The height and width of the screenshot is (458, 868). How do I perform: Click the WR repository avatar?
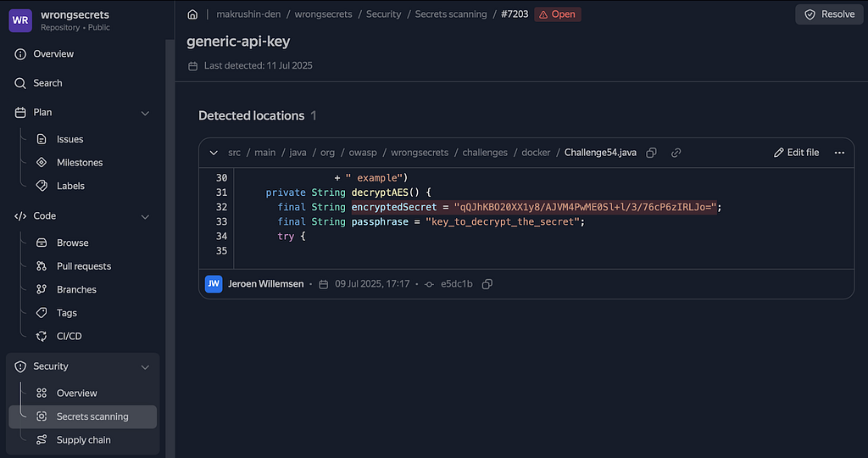[x=20, y=20]
